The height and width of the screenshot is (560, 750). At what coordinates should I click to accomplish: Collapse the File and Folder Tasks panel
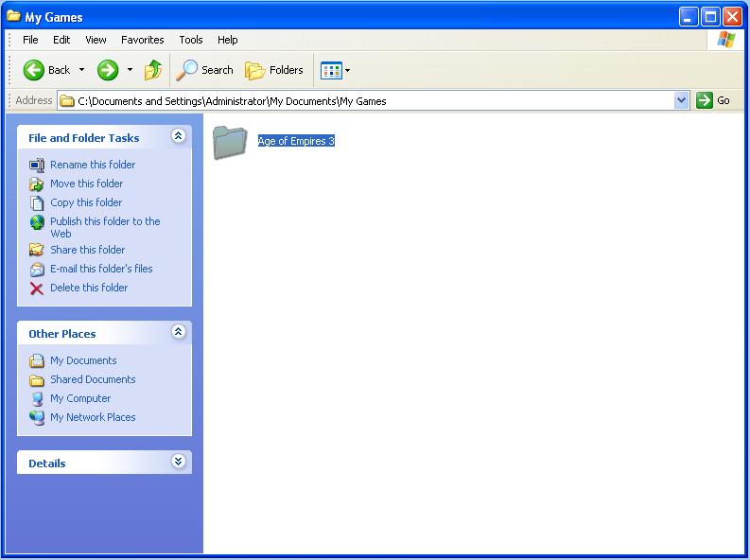click(x=179, y=136)
